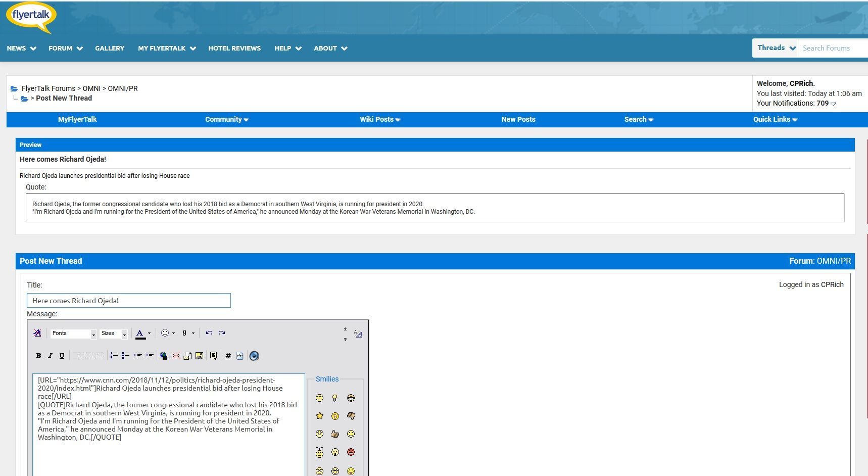The height and width of the screenshot is (476, 868).
Task: Click the FlyerTalk Forums breadcrumb link
Action: pyautogui.click(x=49, y=88)
